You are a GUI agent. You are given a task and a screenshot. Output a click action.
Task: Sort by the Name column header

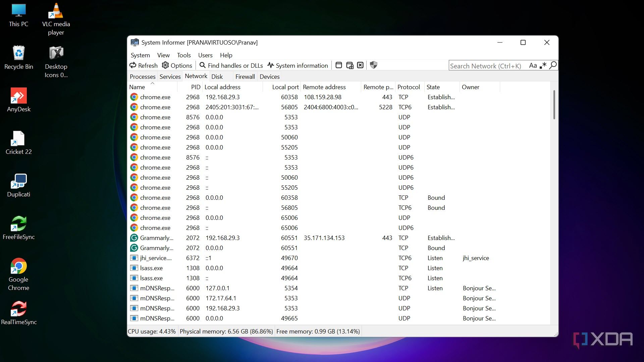(153, 87)
